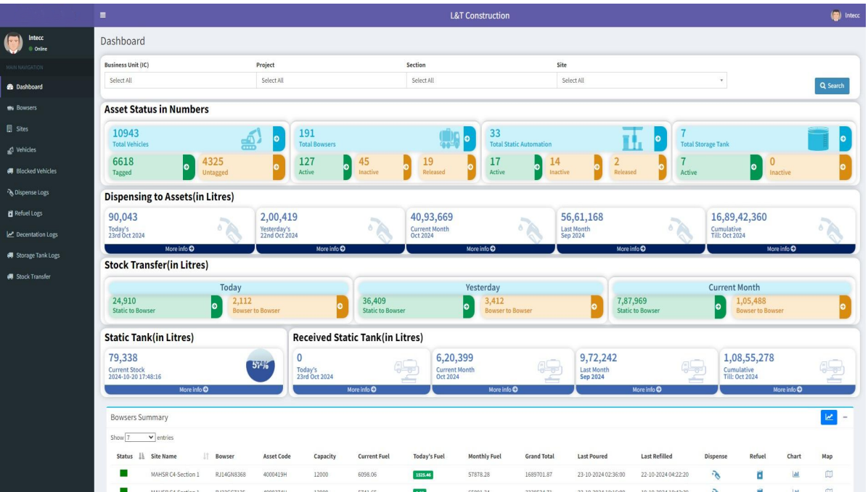The height and width of the screenshot is (492, 868).
Task: Collapse the Bowsers Summary panel
Action: (x=845, y=417)
